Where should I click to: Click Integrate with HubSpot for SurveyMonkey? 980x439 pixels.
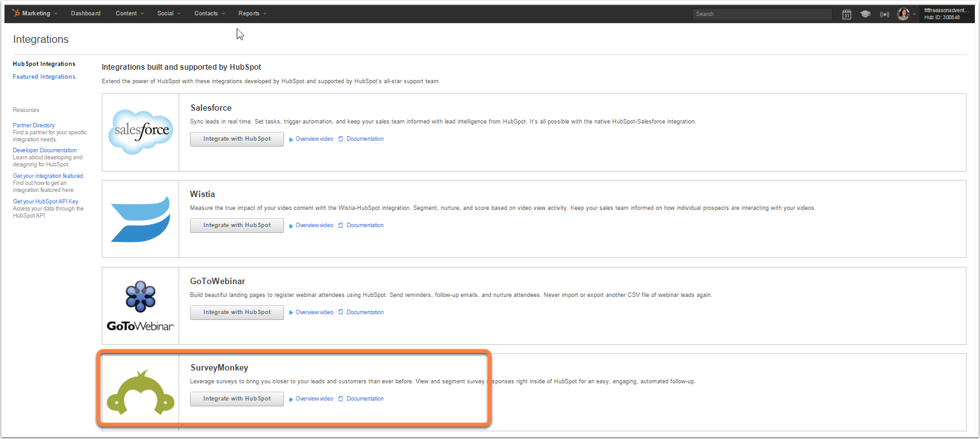pos(237,399)
